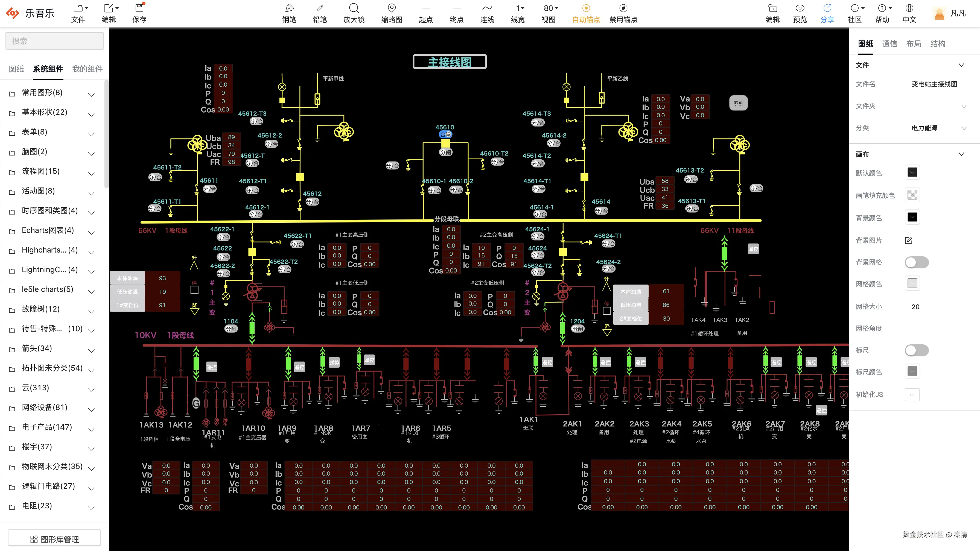Click the 停 checkbox near #1主变
Viewport: 980px width, 551px height.
194,290
